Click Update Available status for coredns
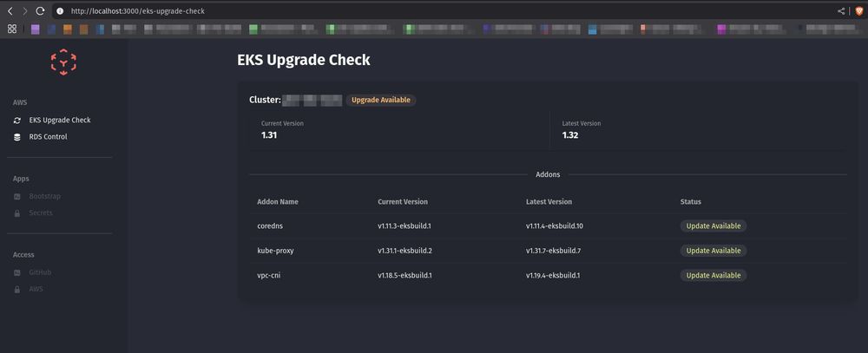Viewport: 868px width, 353px height. pos(713,226)
